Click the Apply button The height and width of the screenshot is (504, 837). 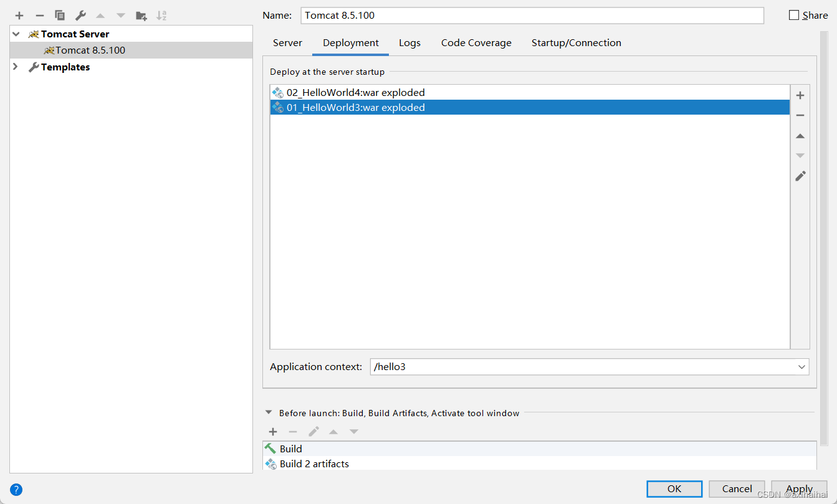799,489
